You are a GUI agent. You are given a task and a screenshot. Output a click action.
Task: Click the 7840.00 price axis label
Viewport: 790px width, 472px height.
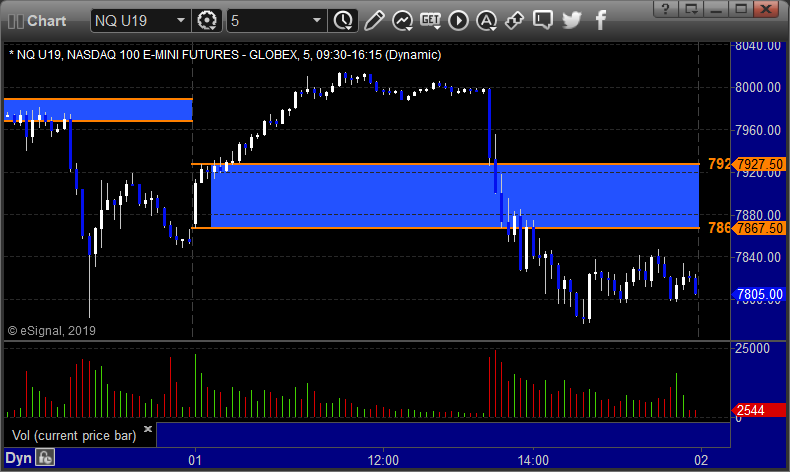coord(758,257)
